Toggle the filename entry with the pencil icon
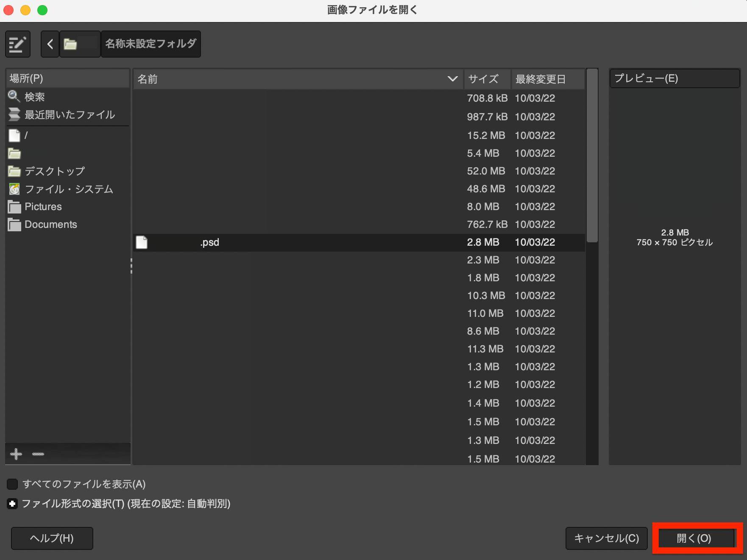This screenshot has height=560, width=747. (x=17, y=44)
